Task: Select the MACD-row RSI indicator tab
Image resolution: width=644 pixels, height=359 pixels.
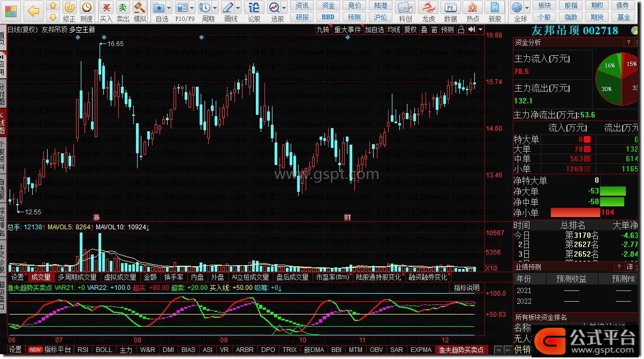Action: [83, 350]
